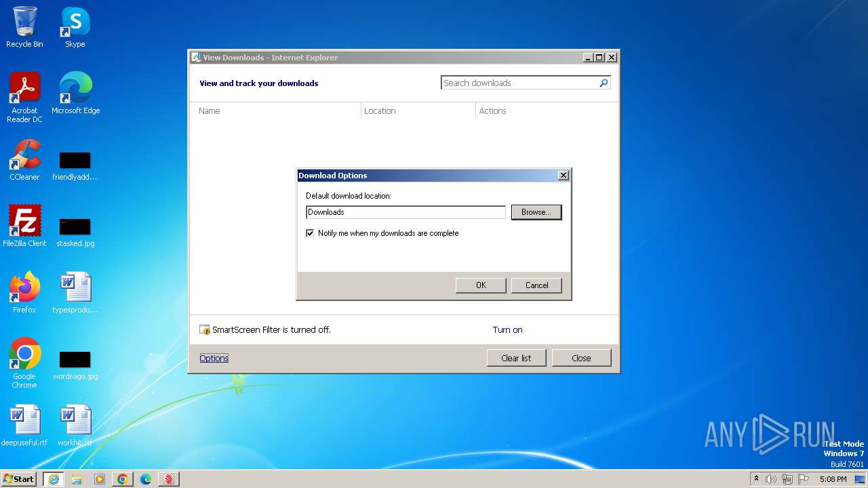
Task: Open the Start menu
Action: pyautogui.click(x=18, y=479)
